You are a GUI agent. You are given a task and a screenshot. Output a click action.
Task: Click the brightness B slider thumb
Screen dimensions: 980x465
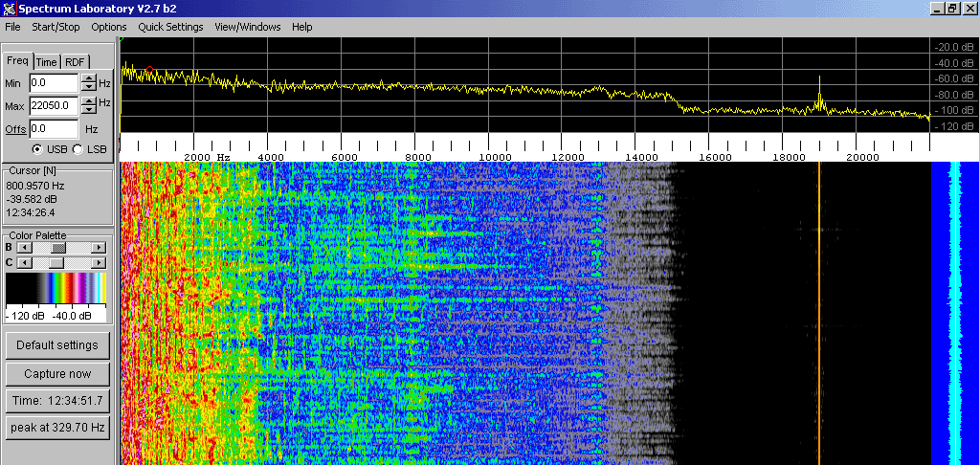coord(59,248)
